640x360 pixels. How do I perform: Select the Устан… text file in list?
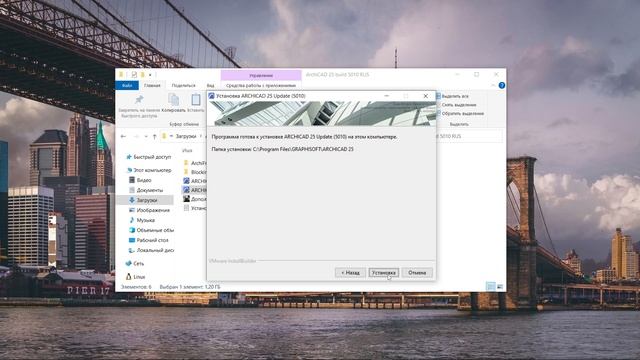(195, 208)
